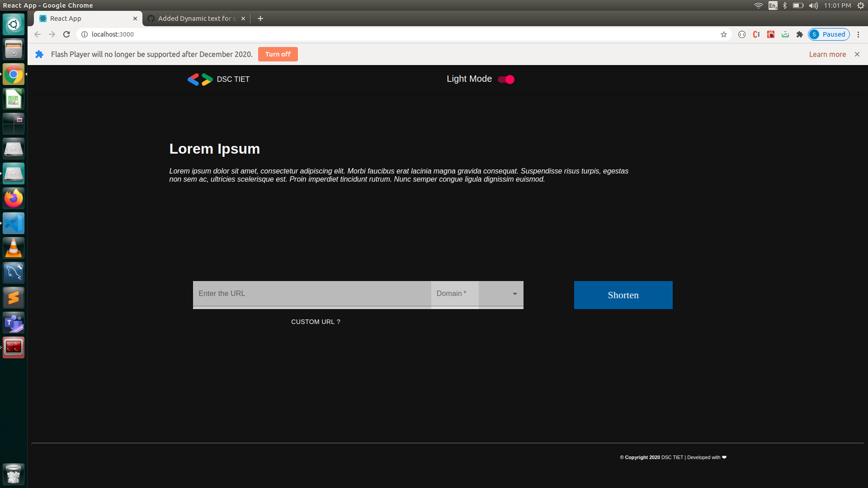Screen dimensions: 868x488
Task: Launch Visual Studio Code from the dock
Action: [x=13, y=223]
